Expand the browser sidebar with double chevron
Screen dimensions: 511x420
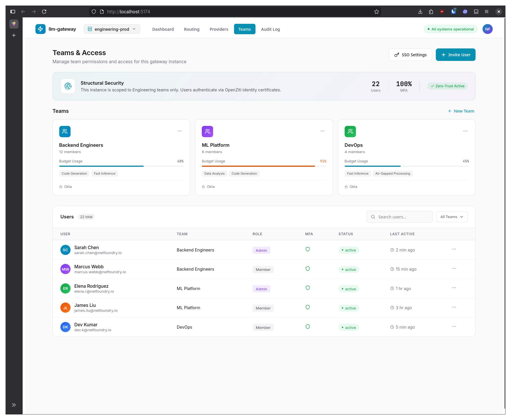coord(14,405)
